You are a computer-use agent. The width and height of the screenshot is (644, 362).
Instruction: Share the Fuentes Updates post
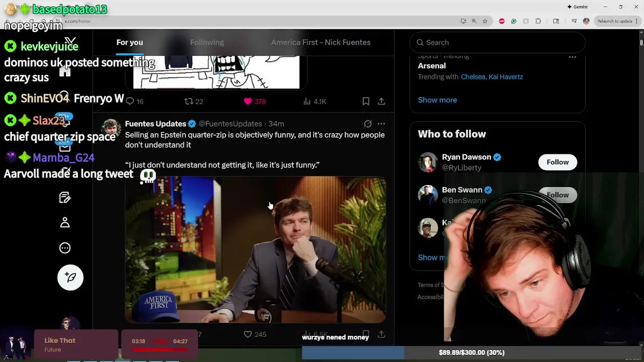pyautogui.click(x=381, y=334)
